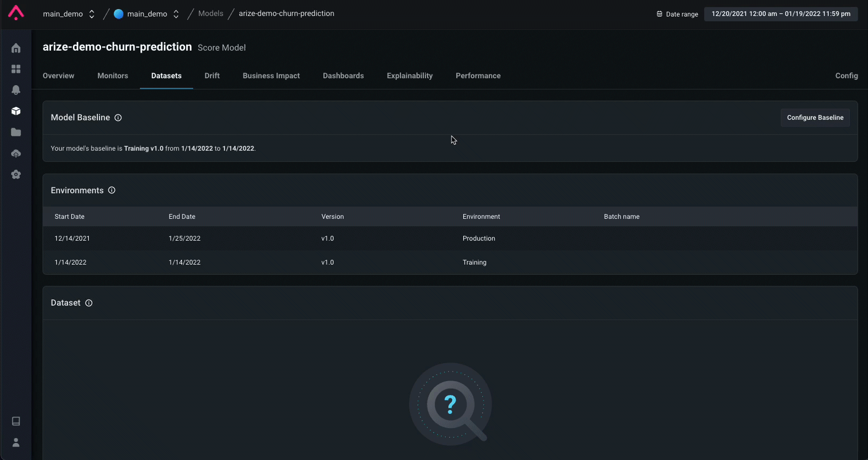Open the settings gear icon in sidebar
This screenshot has width=868, height=460.
click(x=16, y=174)
